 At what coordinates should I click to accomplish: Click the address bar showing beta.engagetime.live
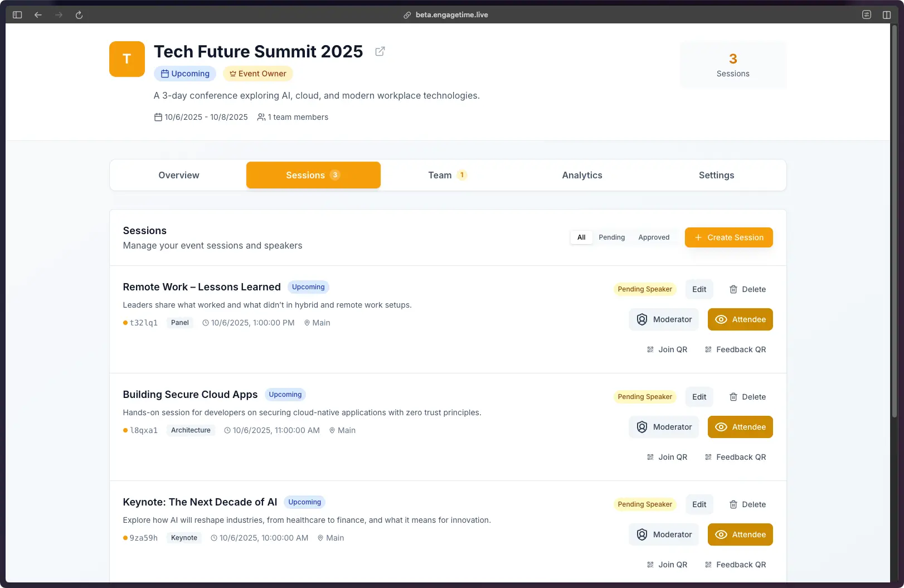451,14
